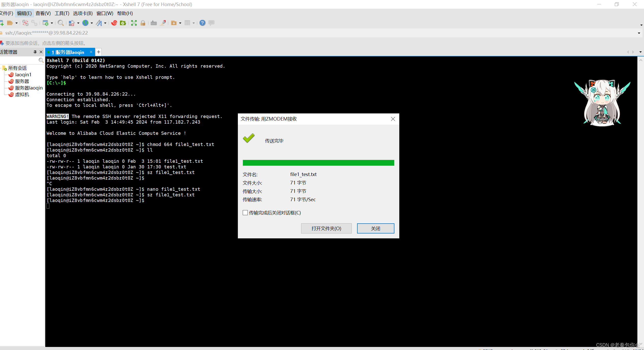Select the 虚拟机 session
This screenshot has height=350, width=644.
(22, 94)
